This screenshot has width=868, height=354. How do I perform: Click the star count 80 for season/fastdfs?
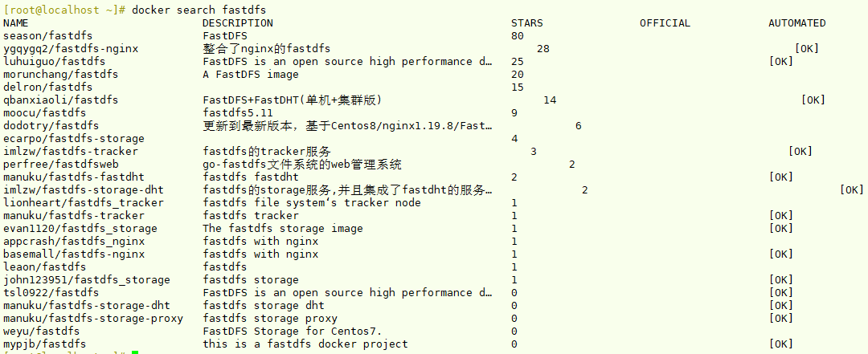pos(517,36)
